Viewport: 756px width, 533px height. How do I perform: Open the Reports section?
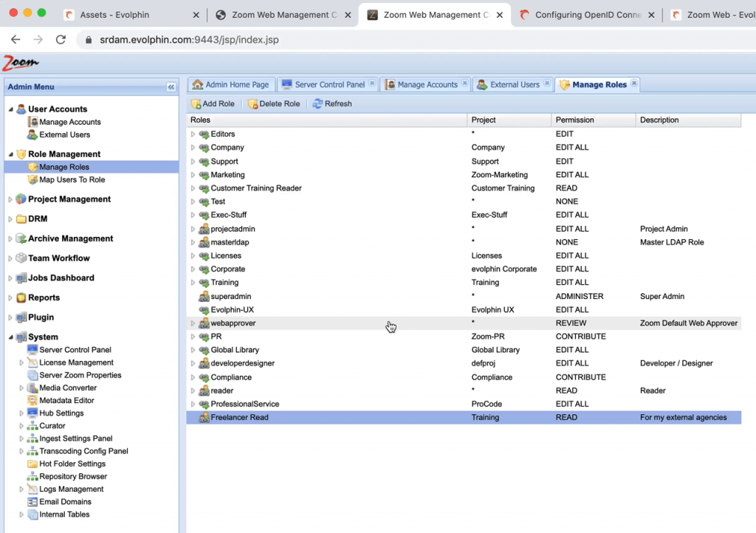pos(43,298)
